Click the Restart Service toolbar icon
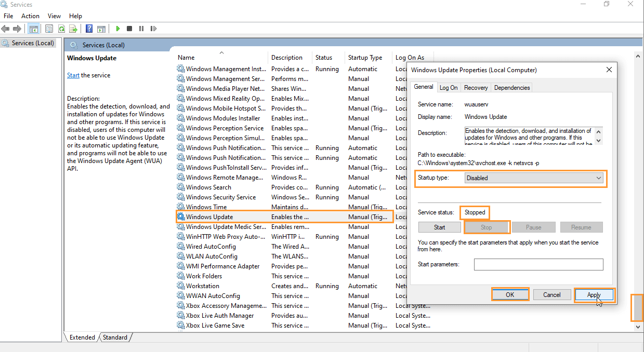Screen dimensions: 644x352 click(x=152, y=29)
